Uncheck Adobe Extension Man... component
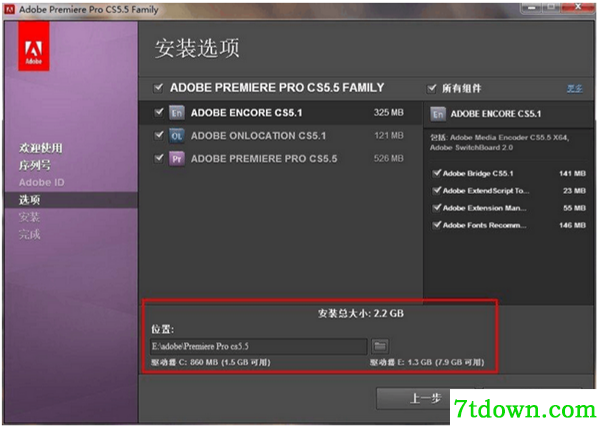Image resolution: width=600 pixels, height=428 pixels. pos(437,208)
